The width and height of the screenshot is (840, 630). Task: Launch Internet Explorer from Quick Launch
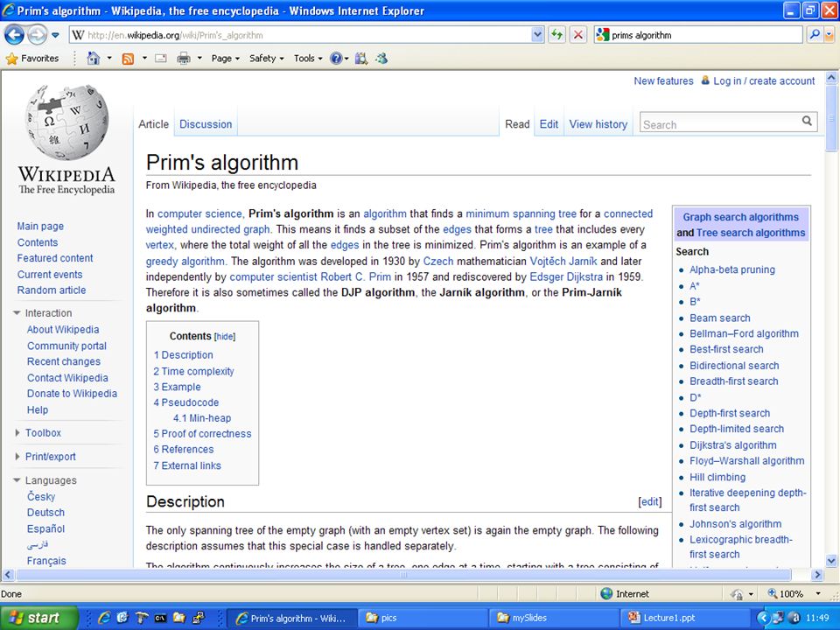pos(104,618)
